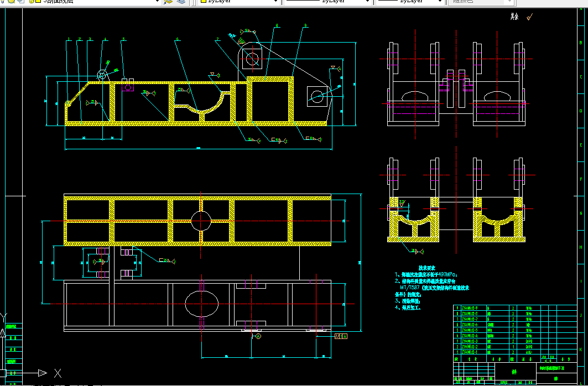Viewport: 588px width, 386px height.
Task: Select leader balloon number 4
Action: (105, 39)
